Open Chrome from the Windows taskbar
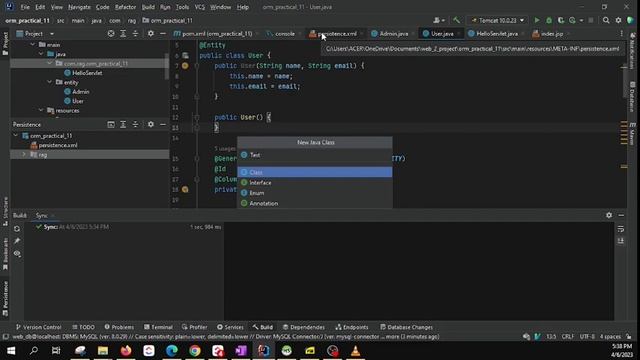640x360 pixels. [195, 351]
